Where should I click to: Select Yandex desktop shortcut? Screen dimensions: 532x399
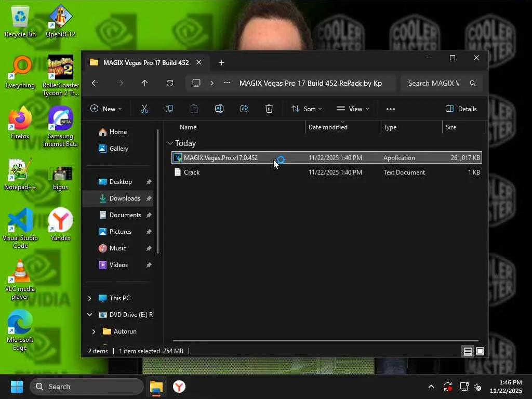pos(60,224)
